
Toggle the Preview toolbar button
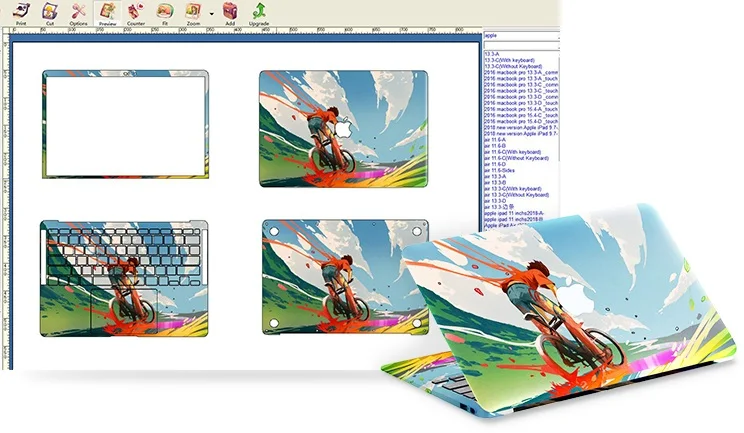click(x=108, y=13)
